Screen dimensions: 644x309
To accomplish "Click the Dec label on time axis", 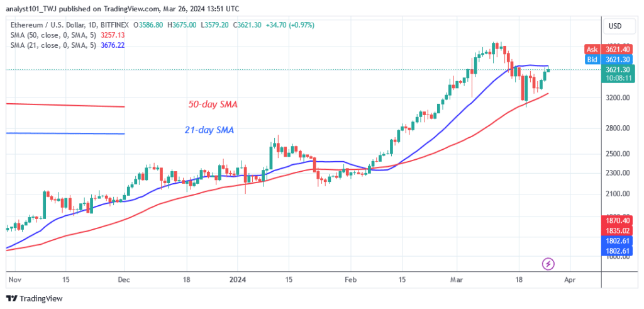I will pyautogui.click(x=124, y=279).
